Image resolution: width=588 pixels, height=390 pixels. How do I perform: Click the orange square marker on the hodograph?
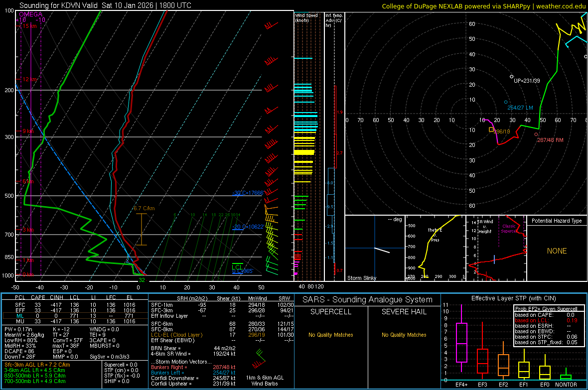click(491, 130)
